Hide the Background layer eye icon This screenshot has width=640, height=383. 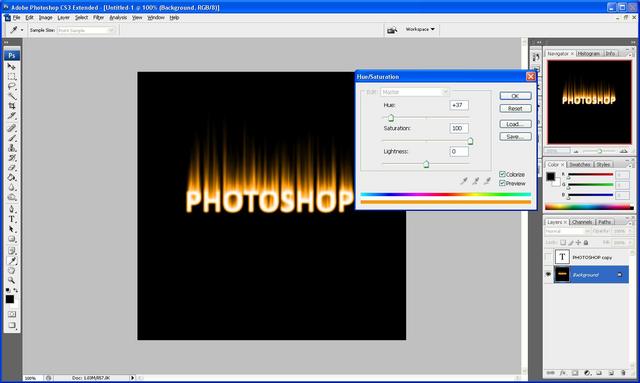(548, 274)
